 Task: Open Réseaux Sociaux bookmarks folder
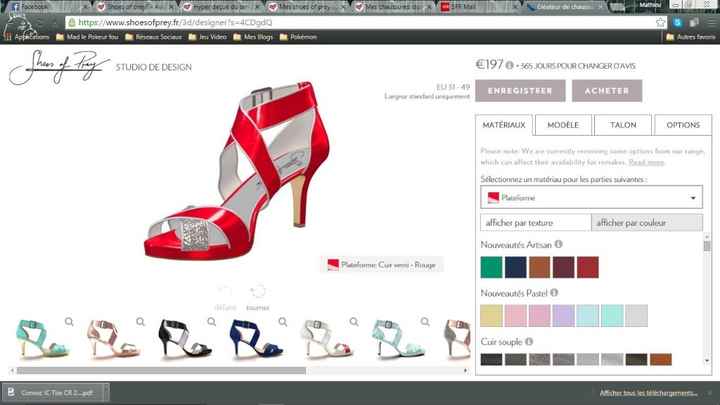click(x=153, y=37)
